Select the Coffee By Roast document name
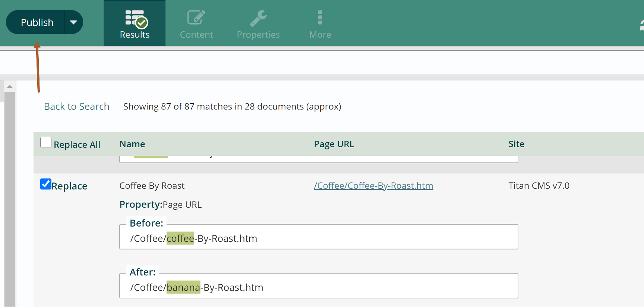Screen dimensions: 644x307 click(x=152, y=186)
